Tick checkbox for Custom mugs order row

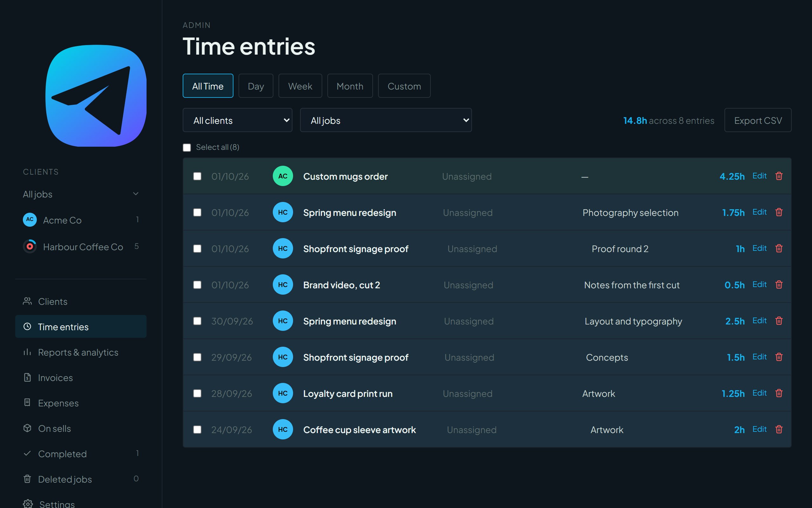197,177
